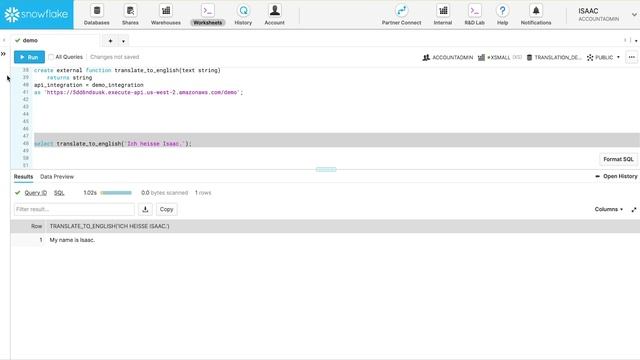Download the query results
Screen dimensions: 640x360
point(145,209)
